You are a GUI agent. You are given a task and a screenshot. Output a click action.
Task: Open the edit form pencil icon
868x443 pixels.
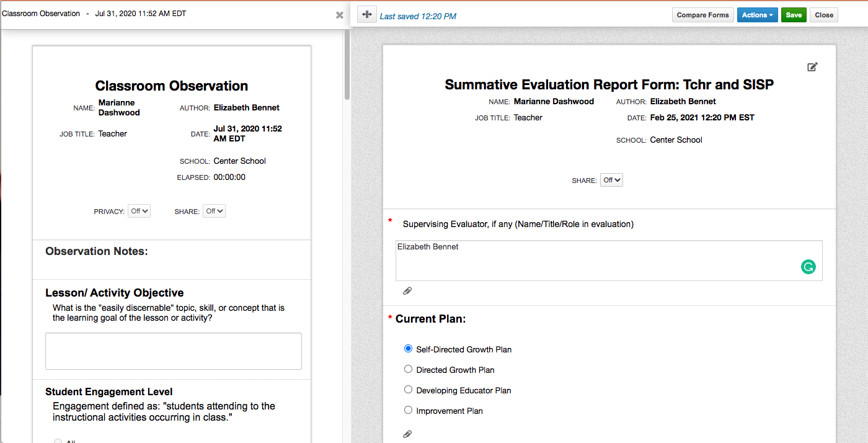[812, 66]
